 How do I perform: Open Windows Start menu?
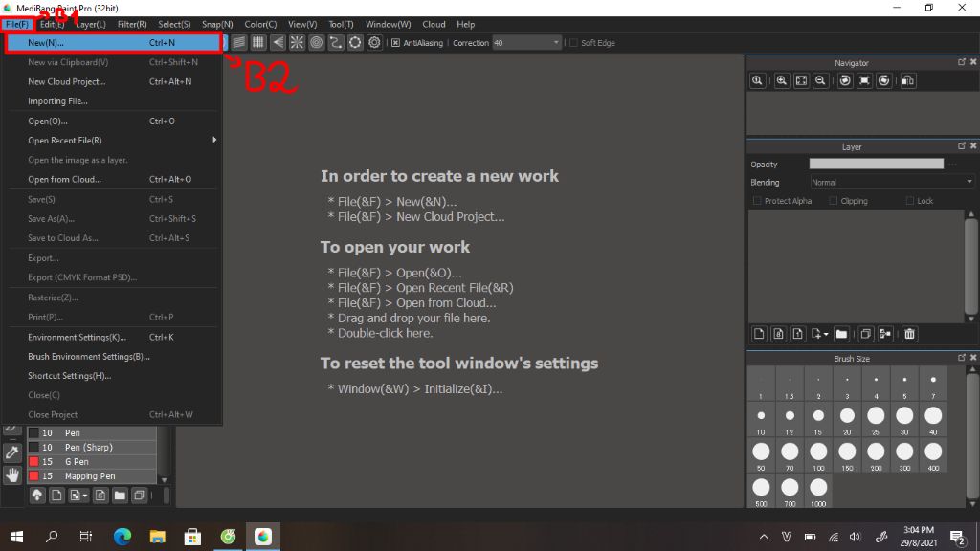pyautogui.click(x=17, y=537)
